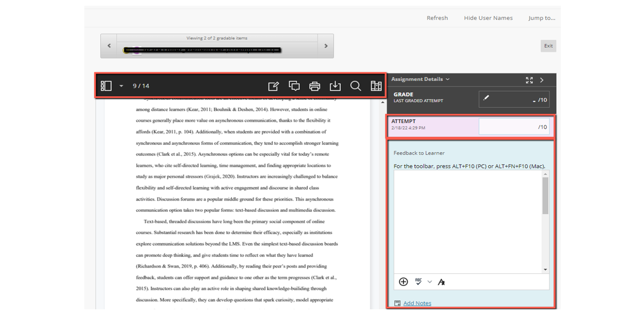Screen dimensions: 644x319
Task: Click the Attempt grade input box
Action: pos(514,127)
